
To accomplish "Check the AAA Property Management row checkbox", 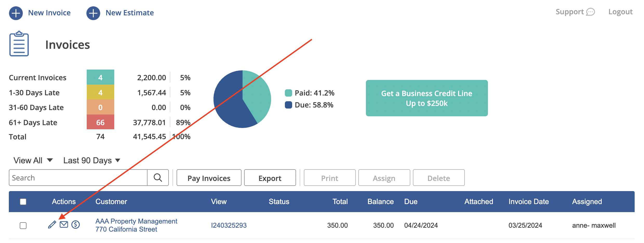I will pos(23,226).
